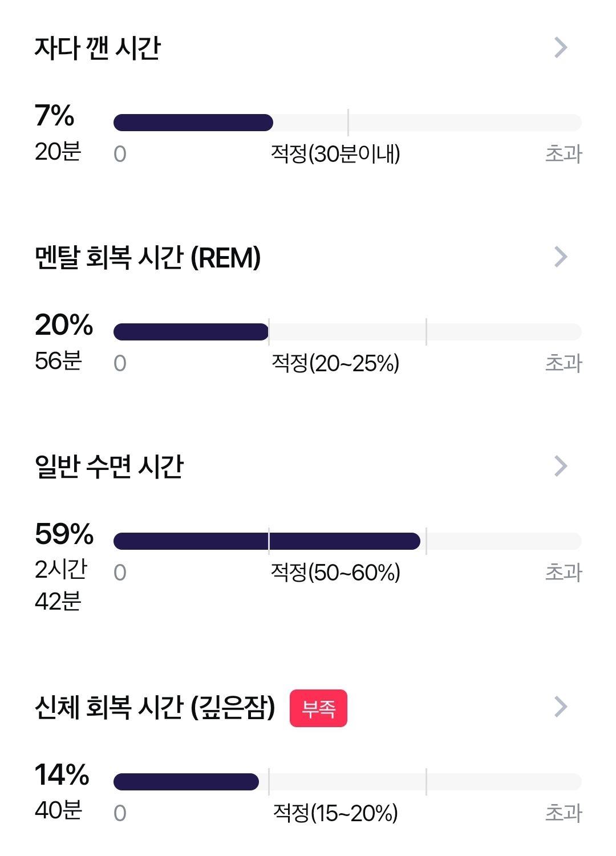Screen dimensions: 616x856
Task: Expand 신체 회복 시간 (깊은잠) chevron
Action: 561,707
